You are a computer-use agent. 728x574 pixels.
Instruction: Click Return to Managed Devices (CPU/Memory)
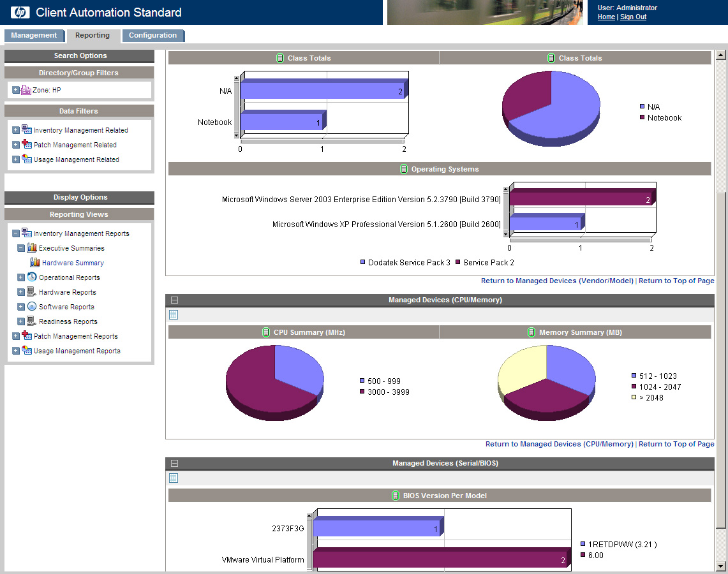(560, 444)
